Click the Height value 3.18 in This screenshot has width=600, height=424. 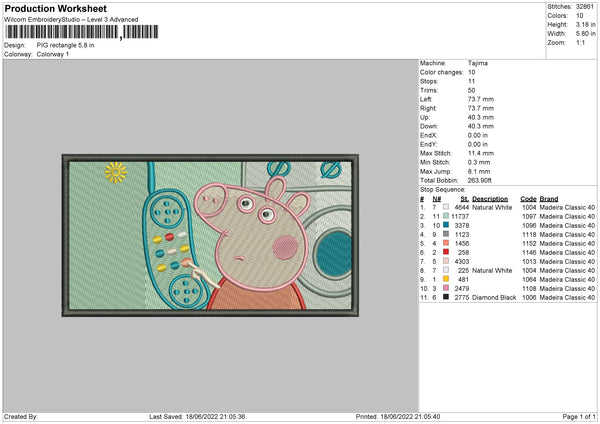pos(585,24)
